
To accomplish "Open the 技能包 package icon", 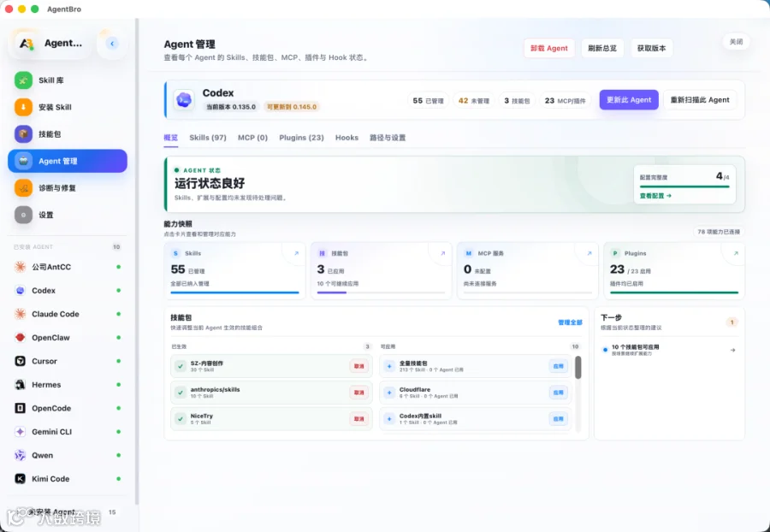I will pos(23,134).
